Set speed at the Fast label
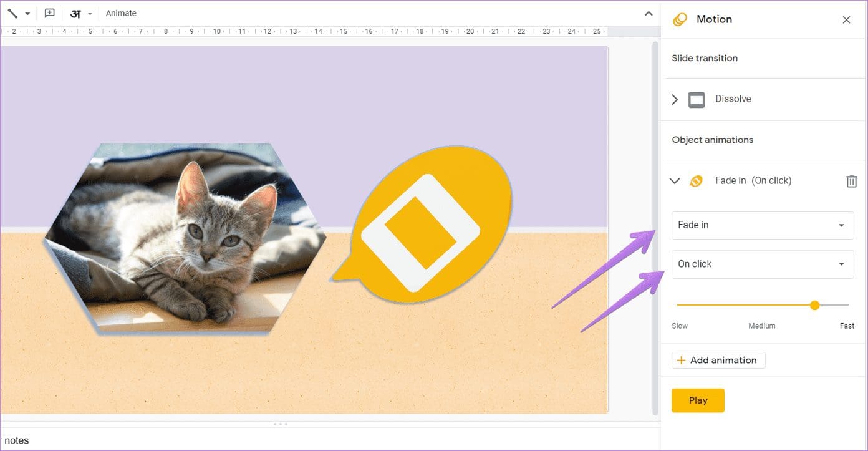 (x=847, y=326)
